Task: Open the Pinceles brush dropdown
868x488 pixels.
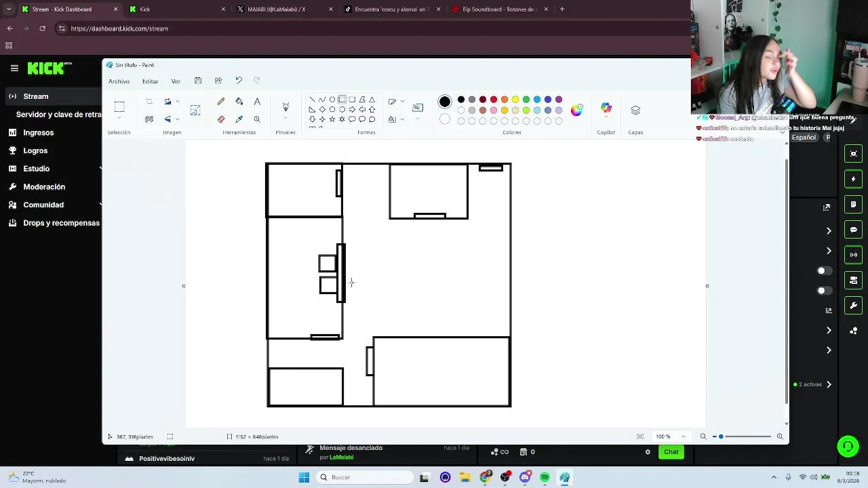Action: pyautogui.click(x=285, y=119)
